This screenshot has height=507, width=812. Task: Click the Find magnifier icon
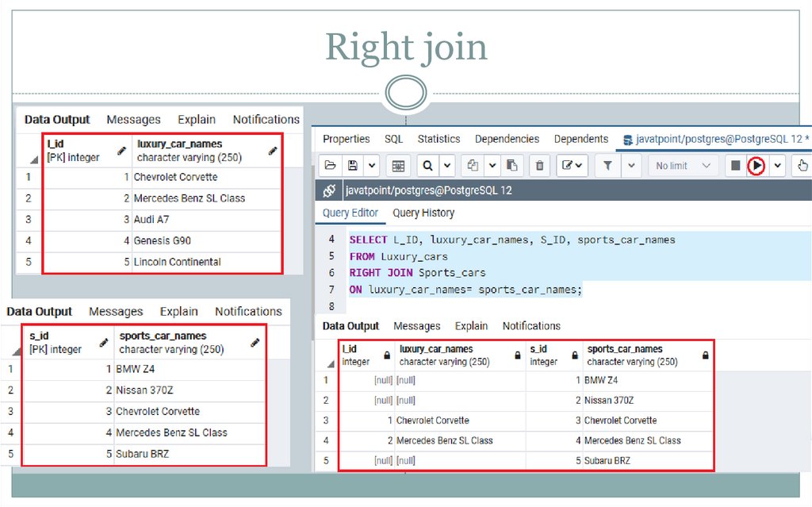427,166
